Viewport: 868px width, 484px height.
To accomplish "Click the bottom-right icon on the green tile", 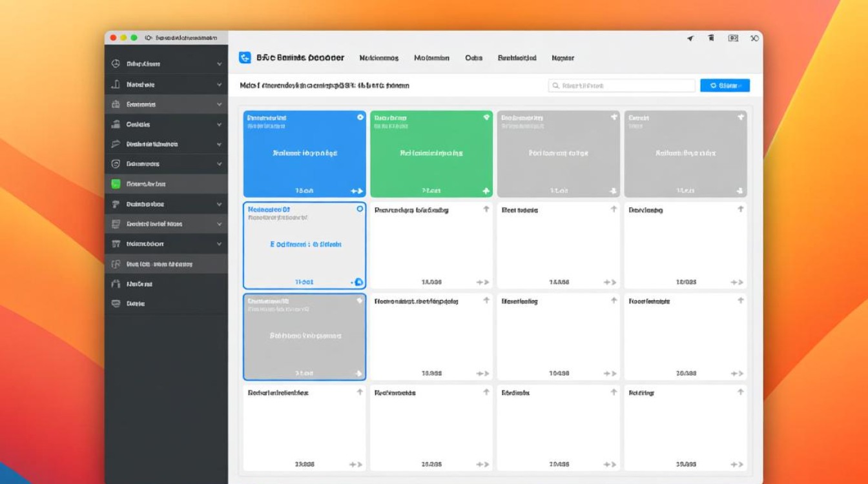I will pos(486,191).
